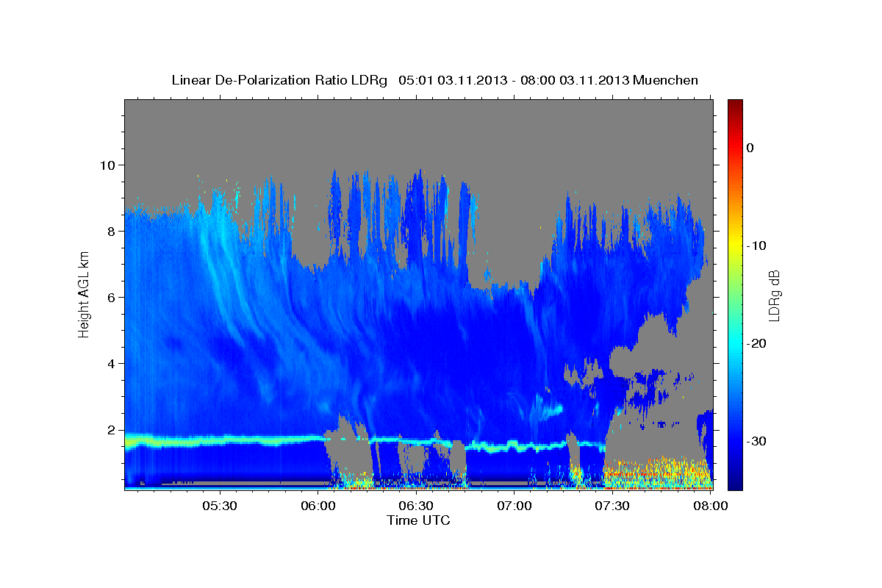Click the '05:30' time axis label

coord(220,506)
